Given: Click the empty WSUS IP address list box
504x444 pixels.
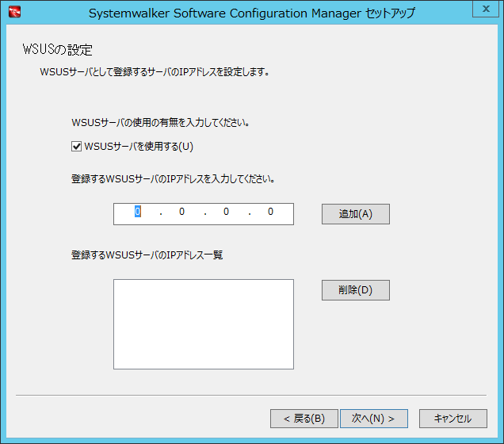Looking at the screenshot, I should click(x=204, y=324).
